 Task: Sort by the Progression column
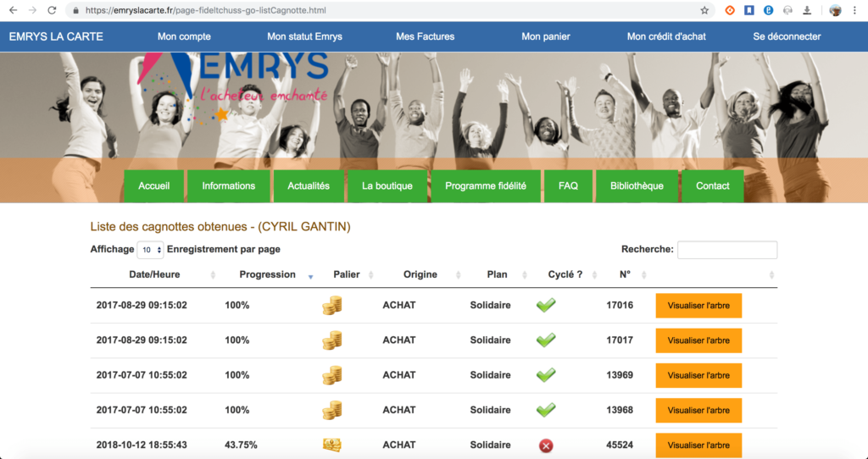pyautogui.click(x=267, y=274)
